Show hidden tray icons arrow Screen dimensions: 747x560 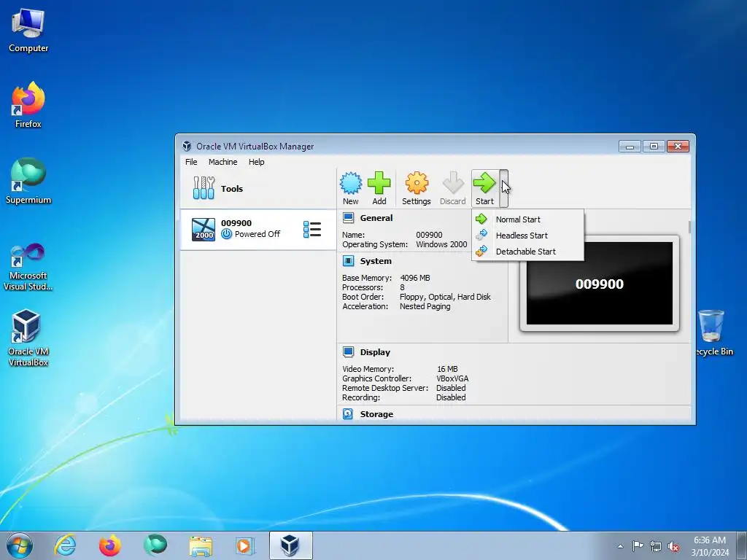pyautogui.click(x=620, y=547)
